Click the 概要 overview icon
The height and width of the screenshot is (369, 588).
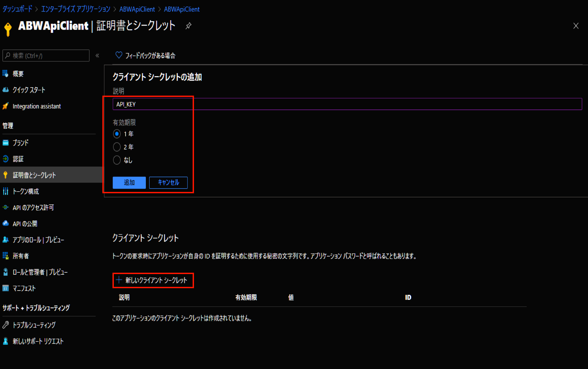tap(5, 73)
